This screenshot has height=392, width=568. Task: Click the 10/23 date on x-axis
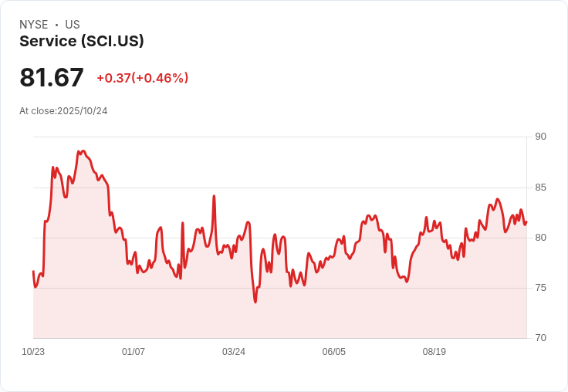pos(33,352)
